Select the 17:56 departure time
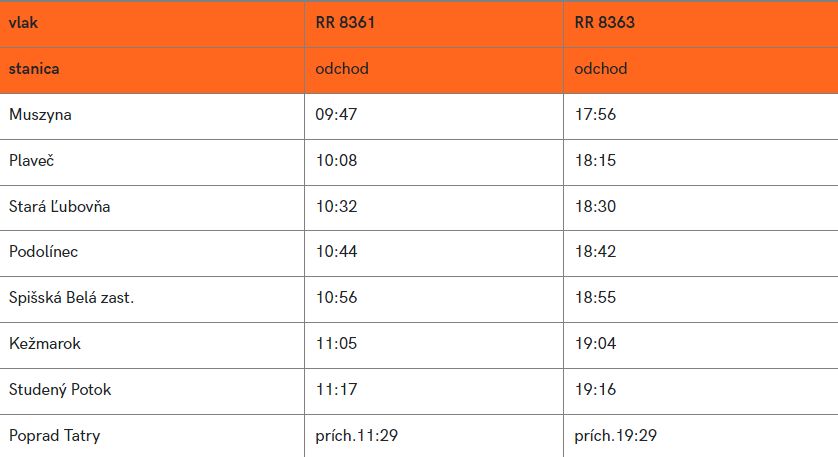 595,114
